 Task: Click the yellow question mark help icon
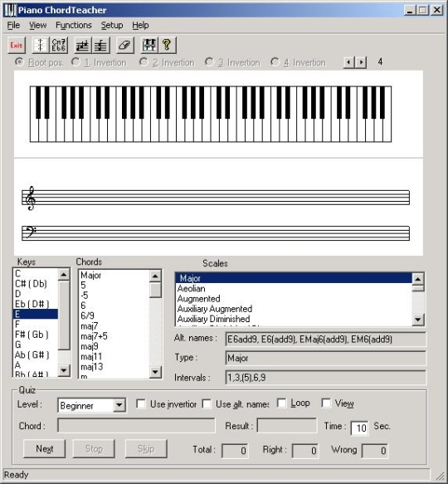point(168,46)
